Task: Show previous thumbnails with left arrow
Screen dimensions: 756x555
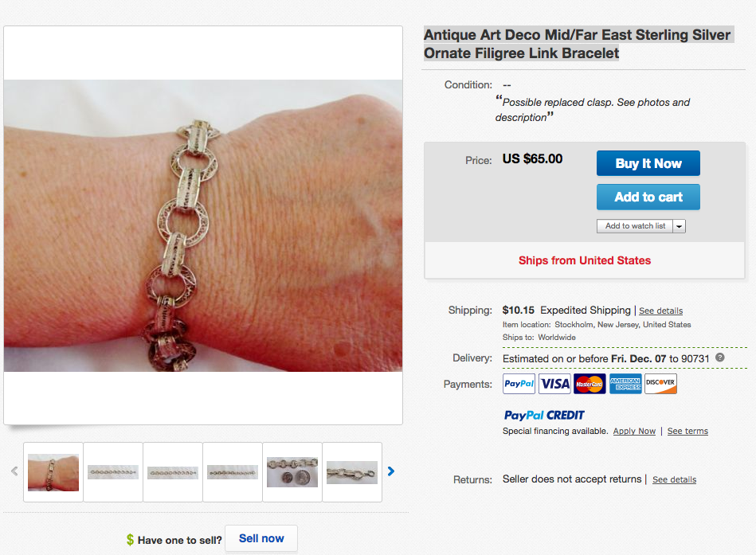Action: 14,471
